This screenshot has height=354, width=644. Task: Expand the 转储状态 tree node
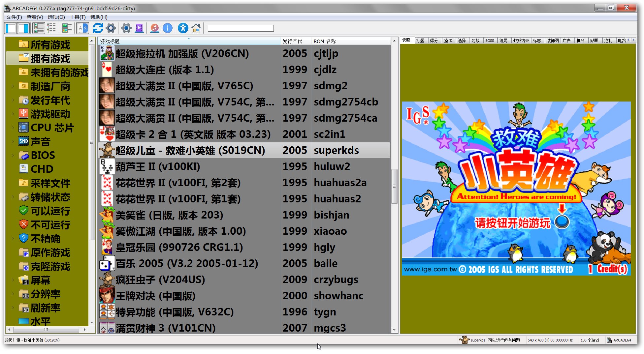(13, 197)
